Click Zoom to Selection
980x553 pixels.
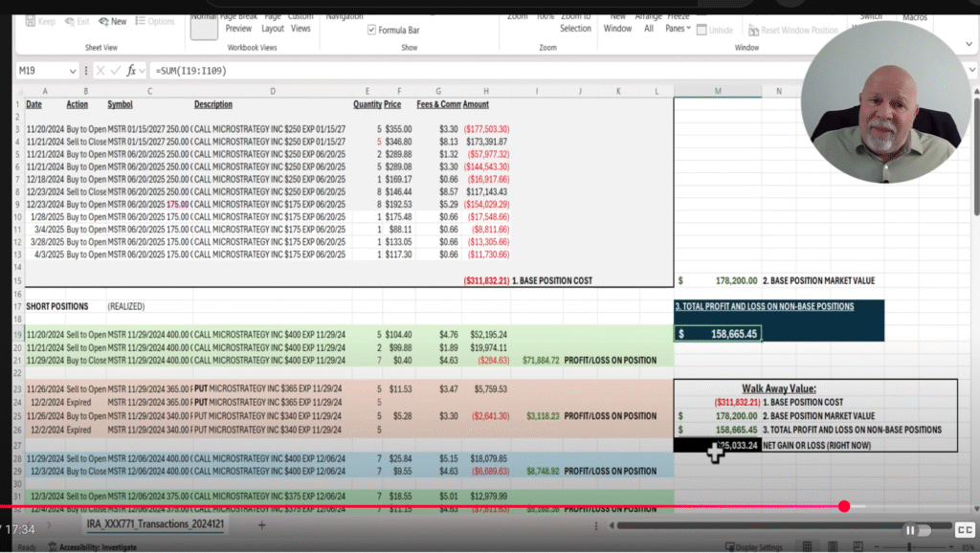575,23
